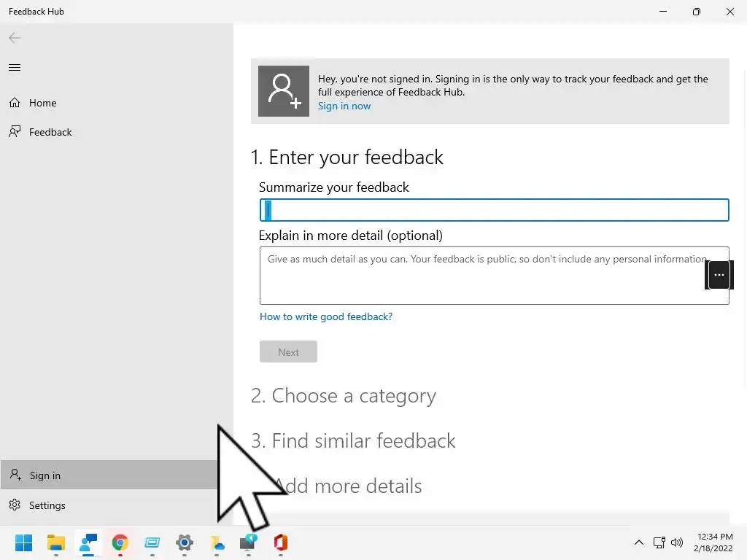Image resolution: width=747 pixels, height=560 pixels.
Task: Toggle the hamburger navigation menu
Action: click(x=15, y=68)
